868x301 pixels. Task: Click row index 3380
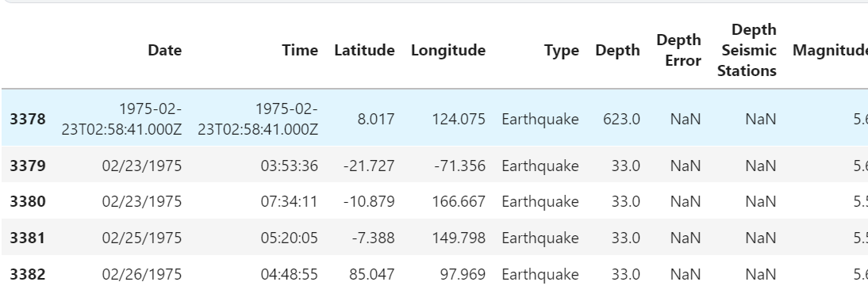pos(28,201)
